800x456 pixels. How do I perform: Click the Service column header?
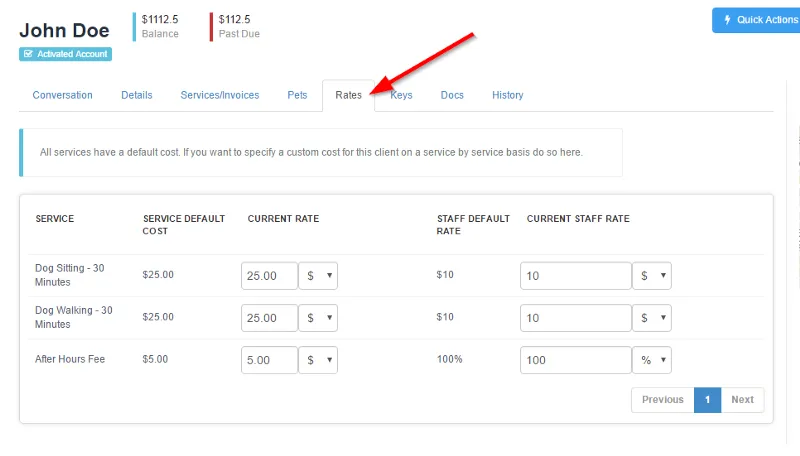pyautogui.click(x=55, y=219)
